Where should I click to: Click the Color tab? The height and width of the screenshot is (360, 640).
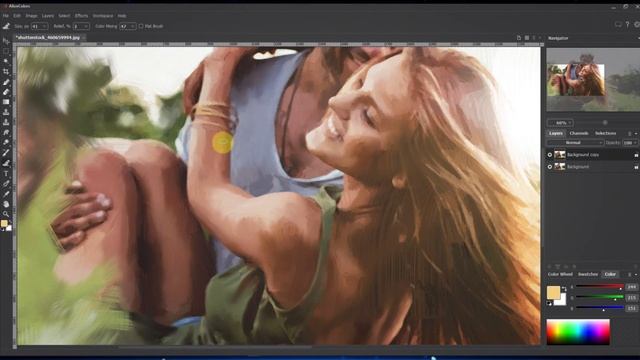click(x=610, y=274)
